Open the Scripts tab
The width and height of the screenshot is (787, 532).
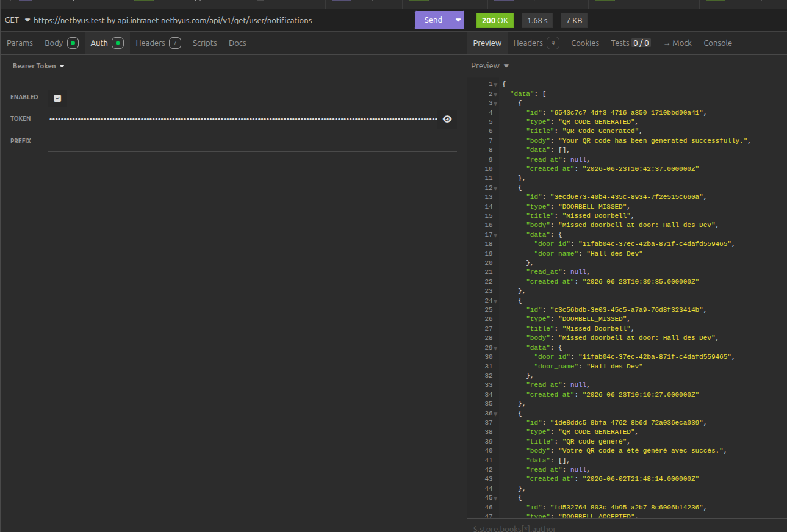coord(205,43)
